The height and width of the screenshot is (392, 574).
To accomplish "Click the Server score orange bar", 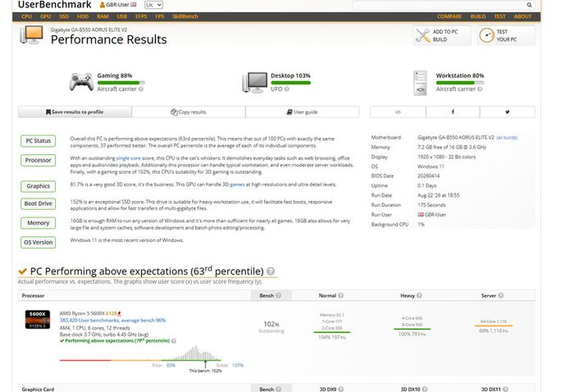I will (494, 326).
